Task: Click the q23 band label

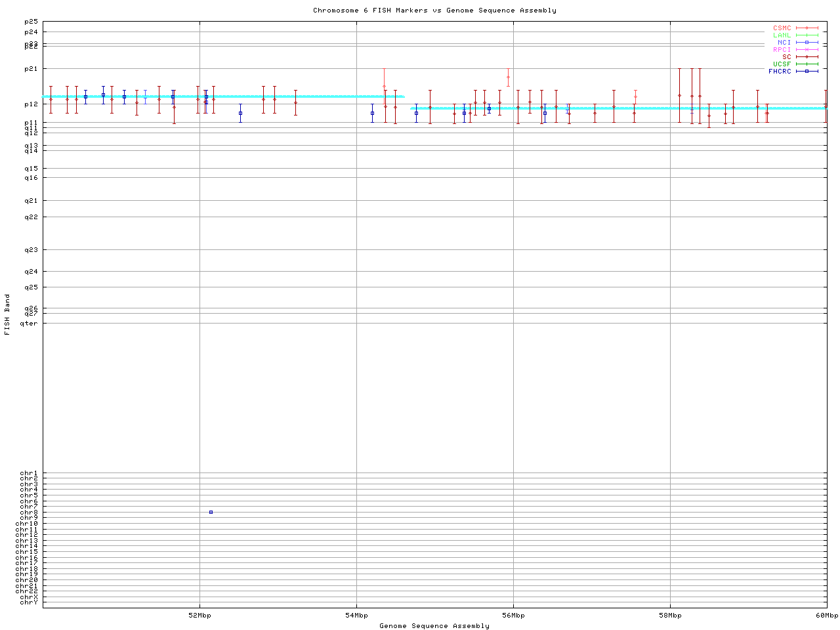Action: [x=31, y=250]
